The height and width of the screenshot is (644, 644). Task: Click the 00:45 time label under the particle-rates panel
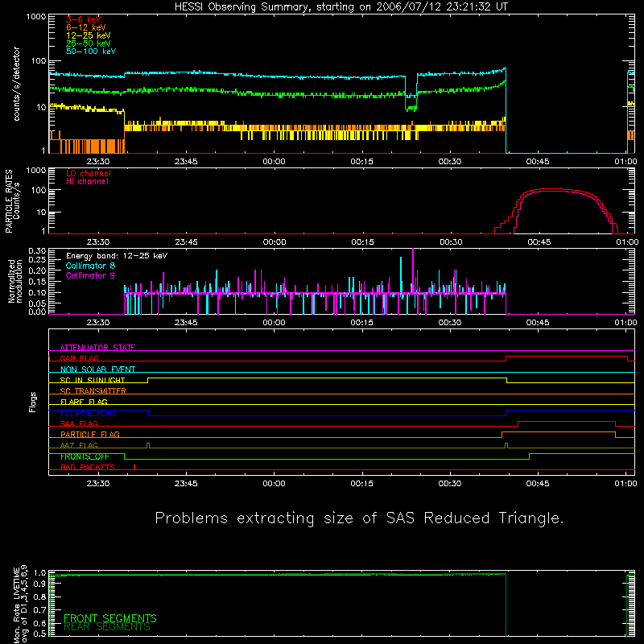point(539,242)
